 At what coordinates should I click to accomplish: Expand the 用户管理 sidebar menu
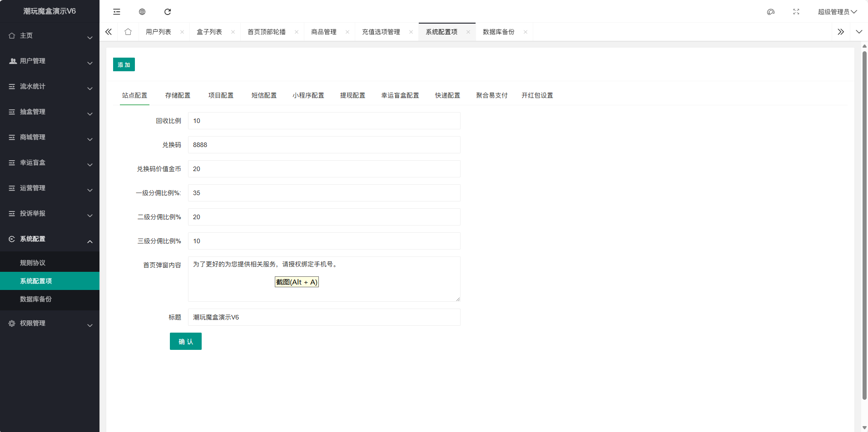coord(50,61)
